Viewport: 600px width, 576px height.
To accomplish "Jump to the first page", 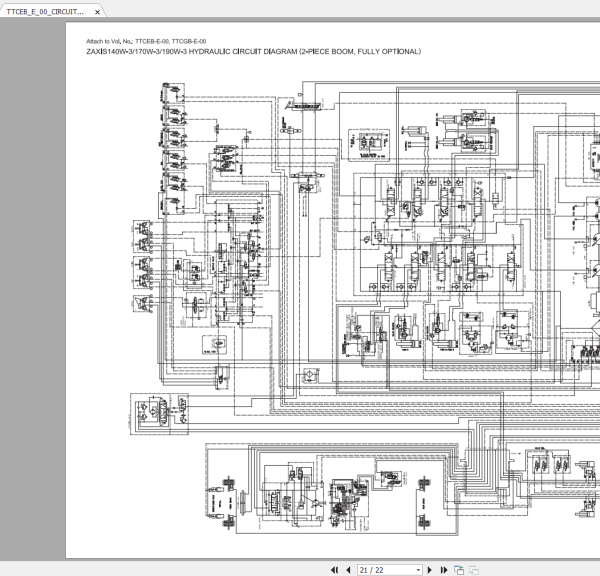I will 336,569.
